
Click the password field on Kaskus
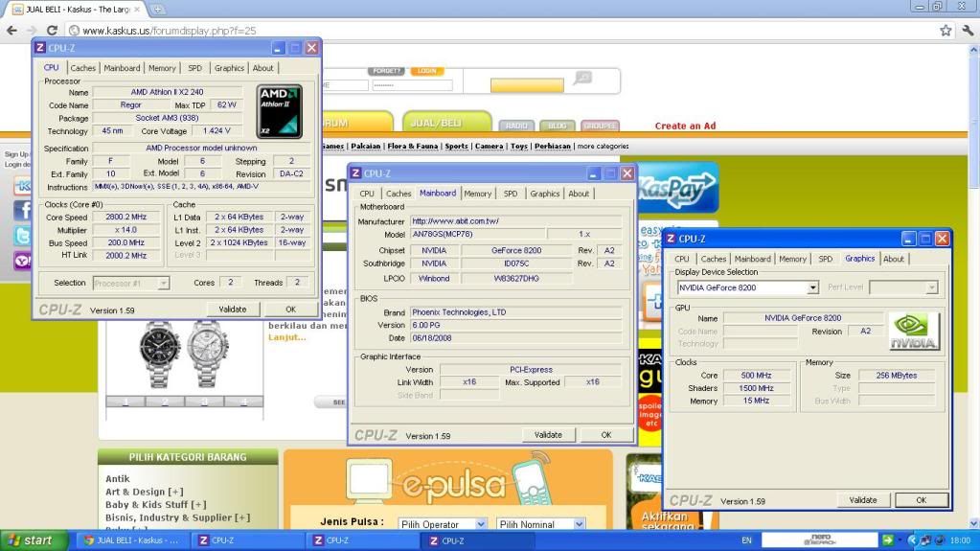(412, 85)
